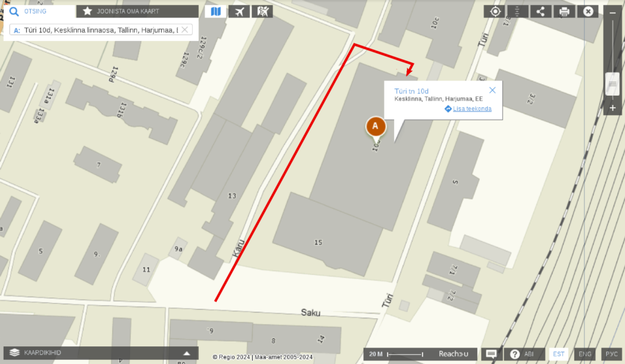Screen dimensions: 625x364
Task: Open the ABI help button
Action: [x=523, y=354]
